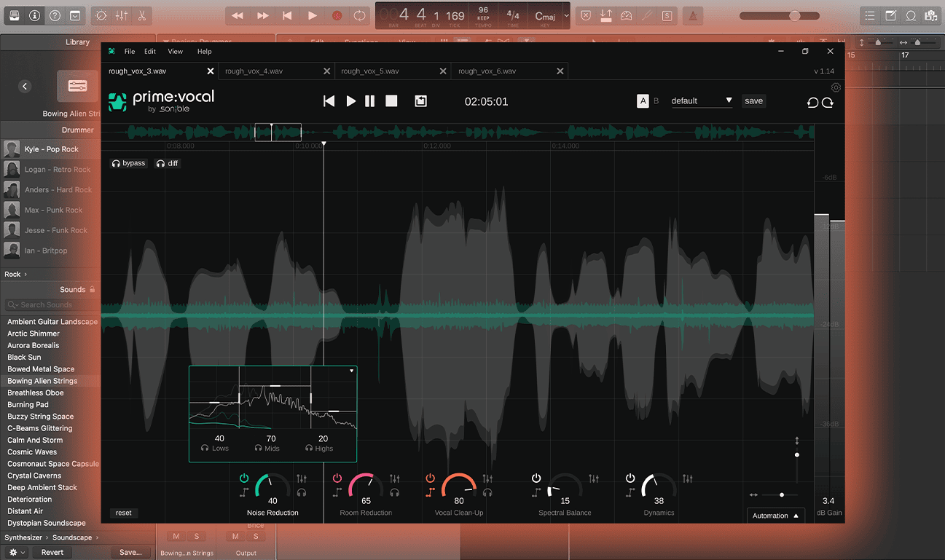Image resolution: width=945 pixels, height=560 pixels.
Task: Open the Edit menu
Action: 150,52
